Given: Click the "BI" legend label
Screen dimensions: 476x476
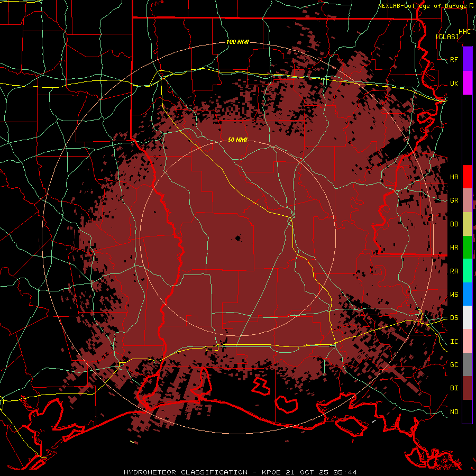Looking at the screenshot, I should (x=454, y=388).
